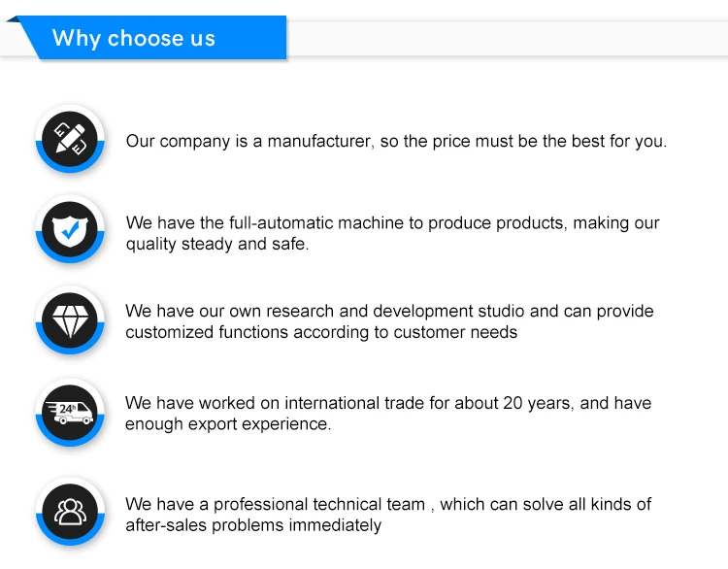Select the "quality steady and safe." line
728x569 pixels.
(x=217, y=244)
